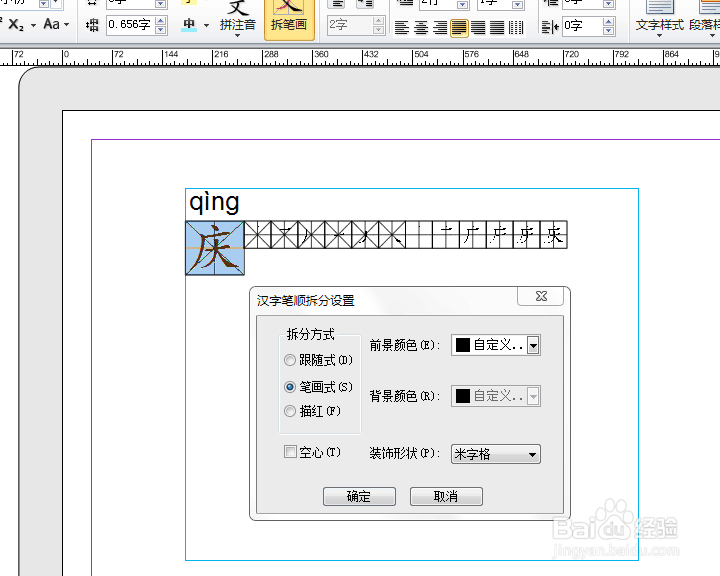Click the sixth alignment icon with full lines
This screenshot has height=576, width=720.
point(497,28)
